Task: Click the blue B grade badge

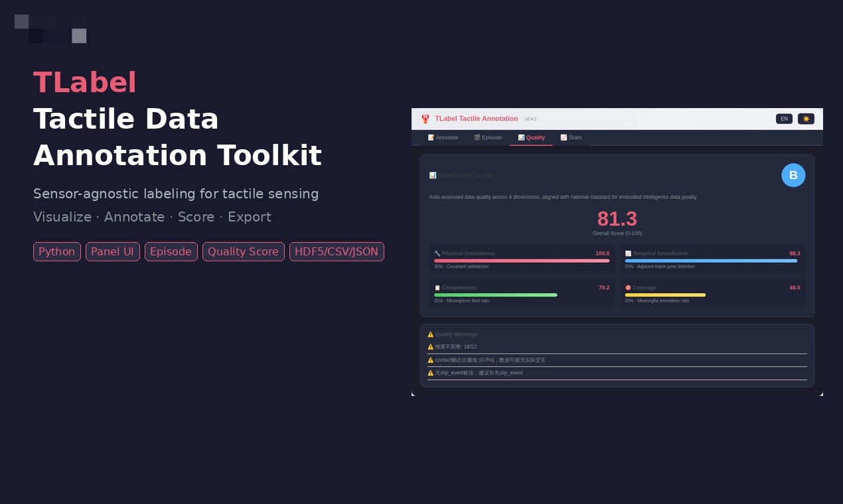Action: pos(793,175)
